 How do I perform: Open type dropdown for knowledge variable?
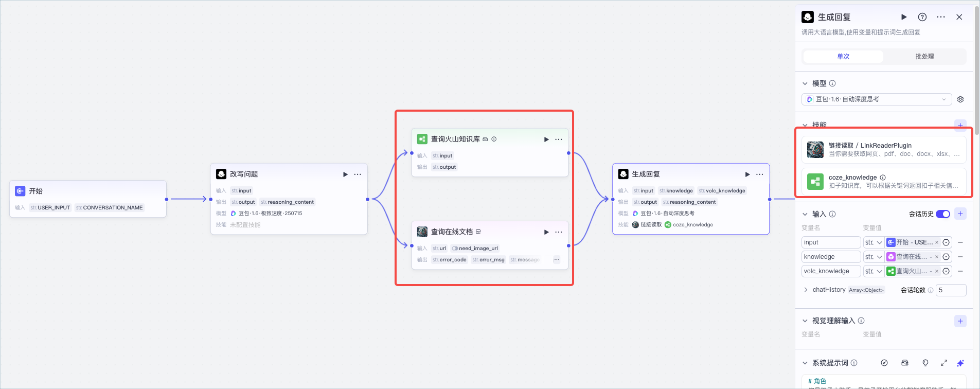click(x=874, y=257)
